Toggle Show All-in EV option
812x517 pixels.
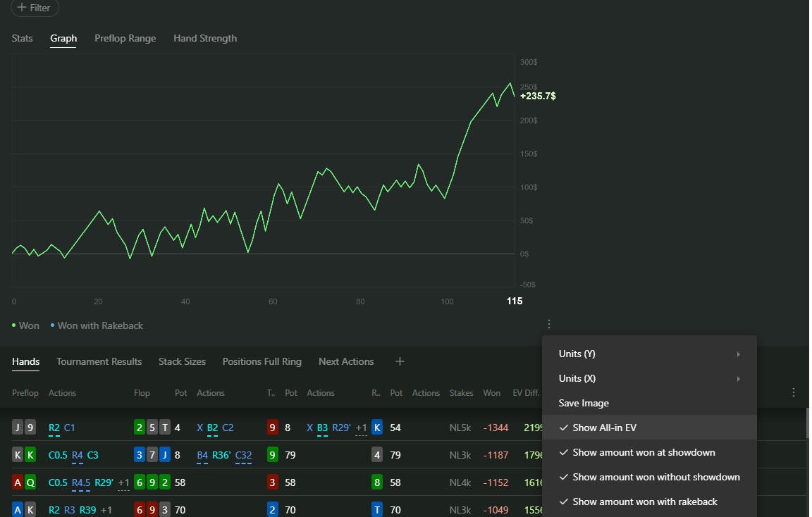point(604,428)
